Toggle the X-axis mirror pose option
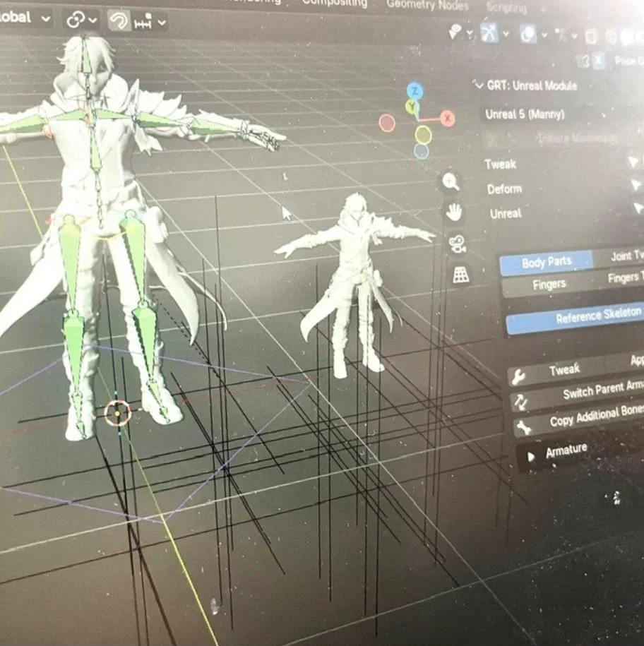 [x=598, y=61]
